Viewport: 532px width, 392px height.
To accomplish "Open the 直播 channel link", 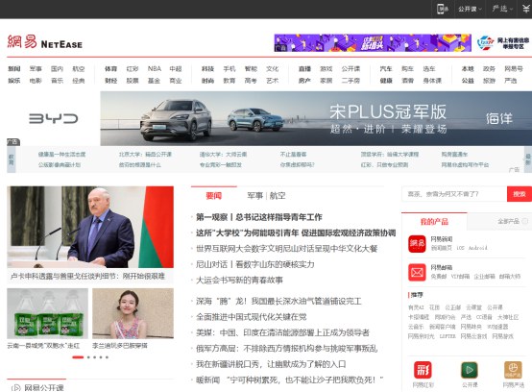I will (304, 69).
